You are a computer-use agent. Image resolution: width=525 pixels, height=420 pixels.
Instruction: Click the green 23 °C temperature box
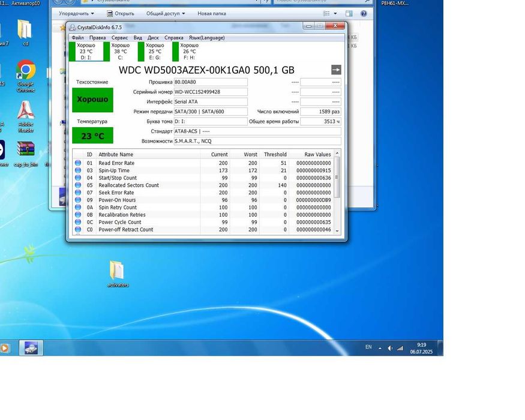click(x=93, y=136)
